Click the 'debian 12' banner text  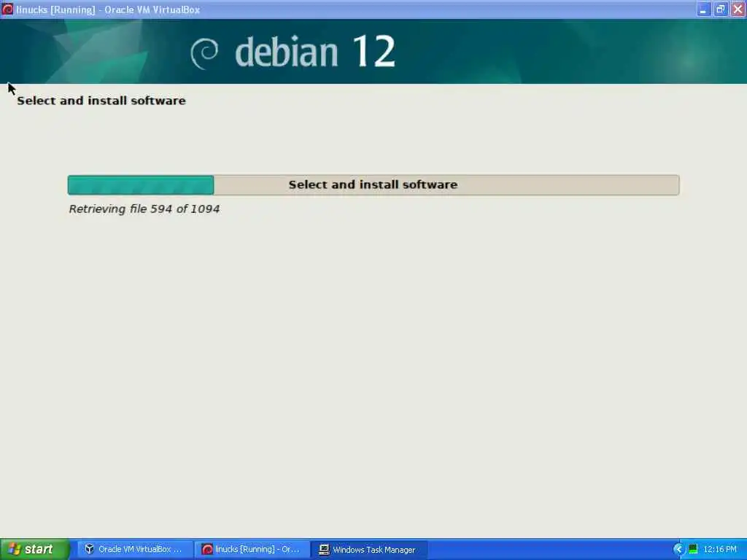coord(315,52)
